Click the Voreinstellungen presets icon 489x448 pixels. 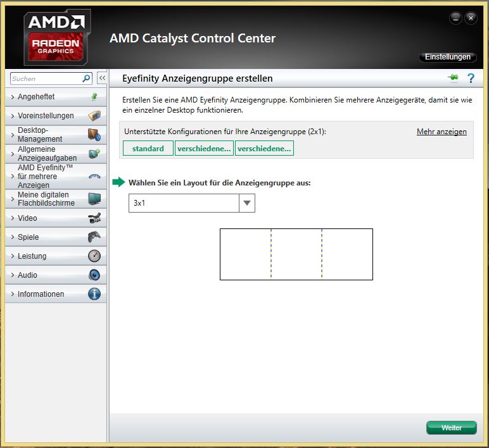pos(94,116)
